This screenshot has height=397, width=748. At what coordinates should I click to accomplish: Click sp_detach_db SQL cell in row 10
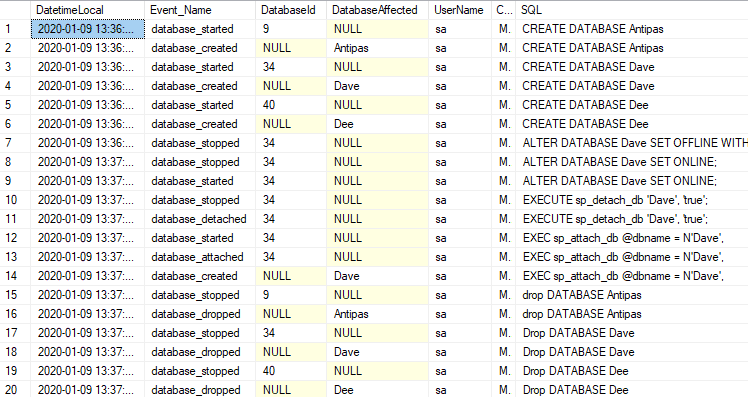point(632,200)
